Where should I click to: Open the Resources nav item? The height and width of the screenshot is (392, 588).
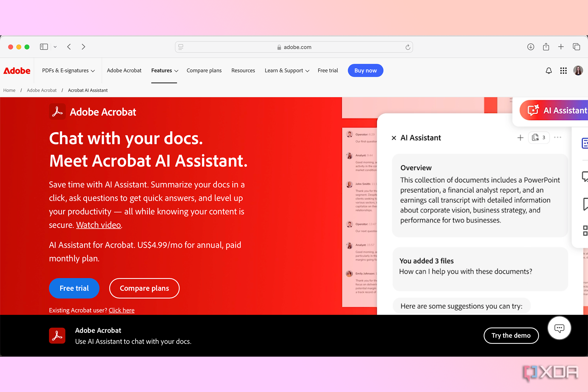243,71
